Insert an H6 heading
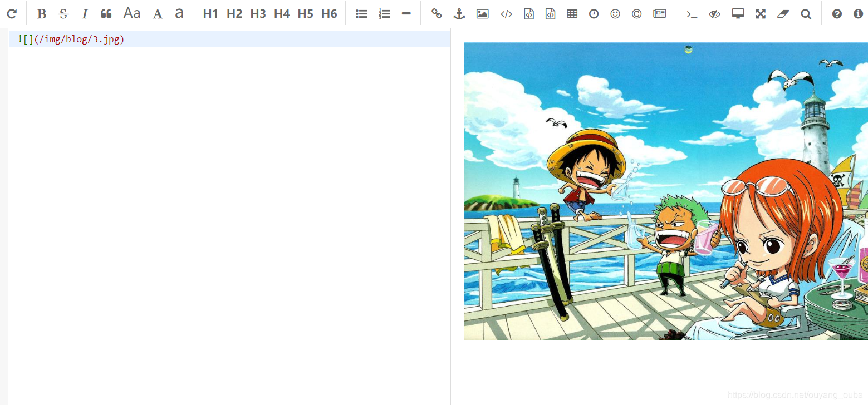Image resolution: width=868 pixels, height=405 pixels. point(330,14)
